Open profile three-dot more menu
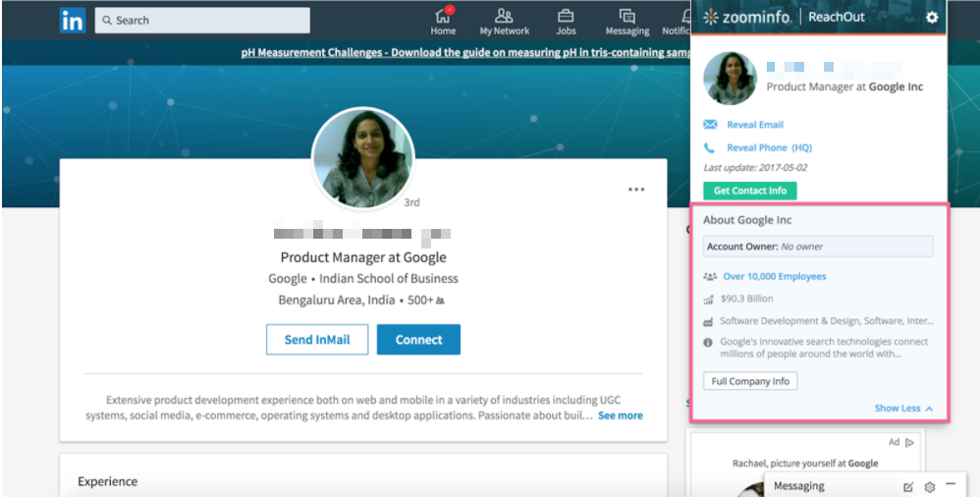 tap(636, 190)
